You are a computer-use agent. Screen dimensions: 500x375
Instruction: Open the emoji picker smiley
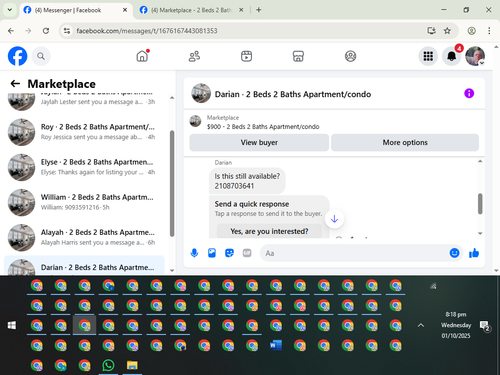454,253
